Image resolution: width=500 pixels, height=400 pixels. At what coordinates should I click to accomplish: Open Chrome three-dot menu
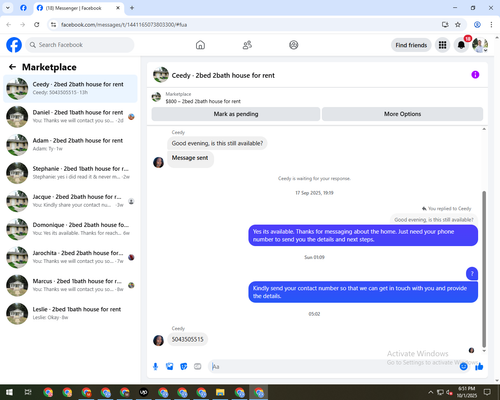click(491, 24)
